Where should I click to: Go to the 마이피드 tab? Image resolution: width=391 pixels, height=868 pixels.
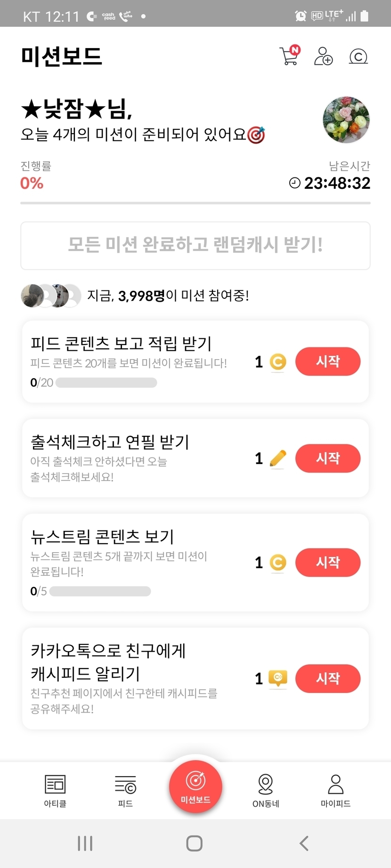click(335, 790)
